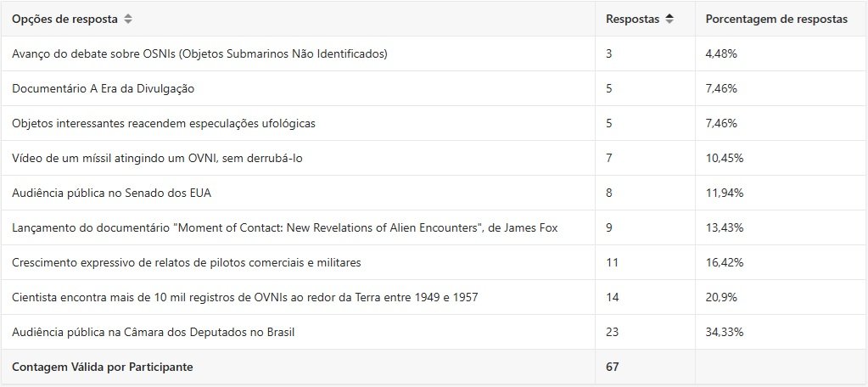Click the Contagem Válida por Participante label

tap(103, 367)
